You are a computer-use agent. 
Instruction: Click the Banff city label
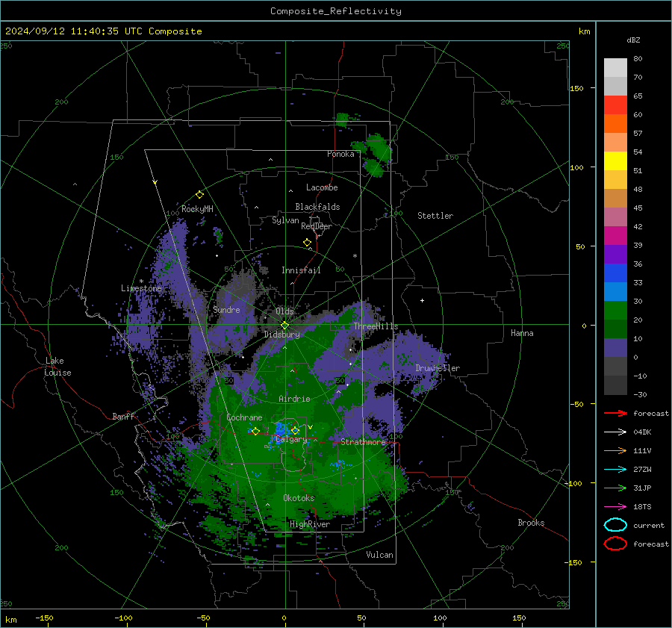[123, 417]
